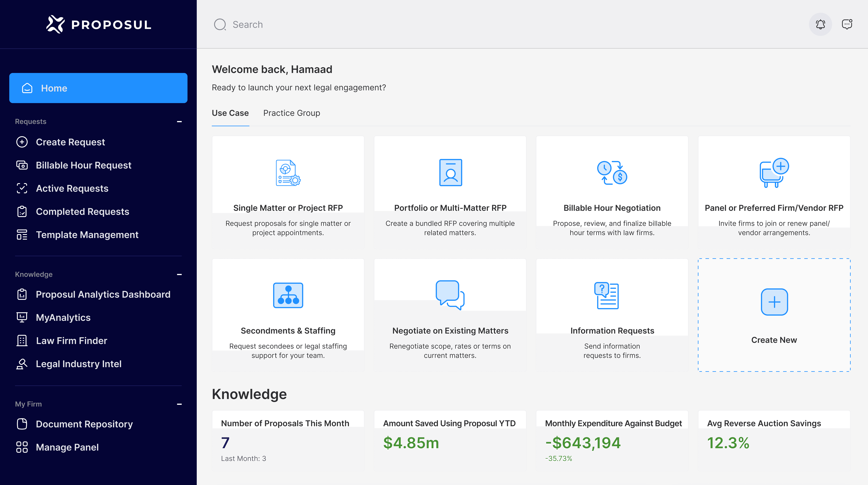868x485 pixels.
Task: Open Active Requests in sidebar
Action: pyautogui.click(x=72, y=188)
